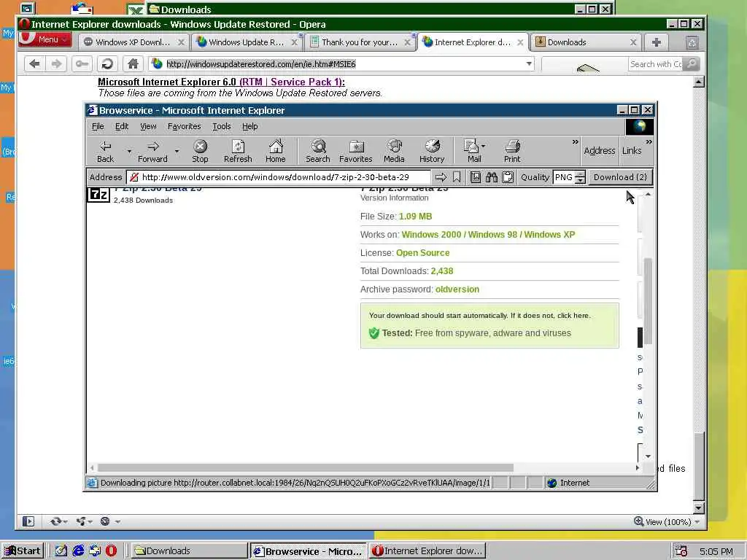Reload the page in Opera

tap(108, 64)
